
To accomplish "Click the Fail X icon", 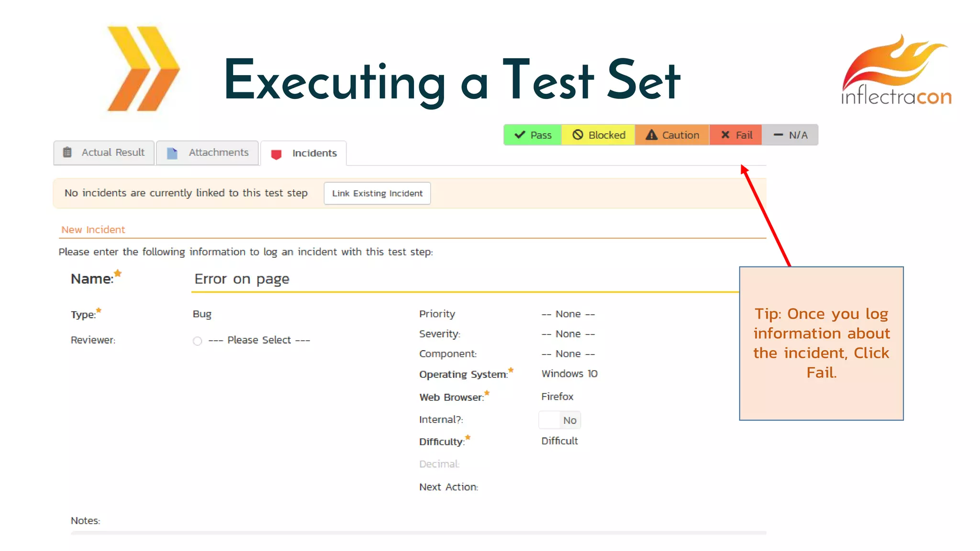I will (725, 135).
